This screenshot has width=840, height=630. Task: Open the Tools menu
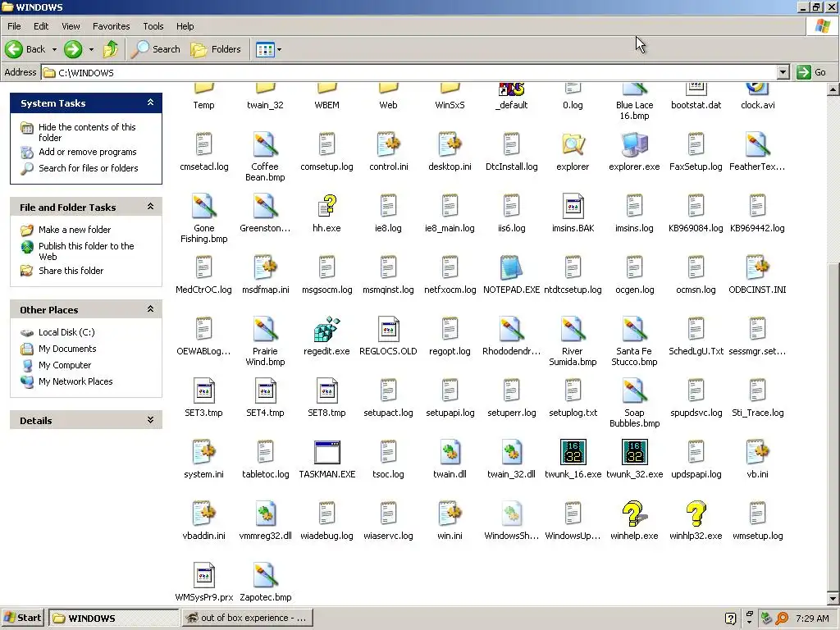click(x=153, y=26)
